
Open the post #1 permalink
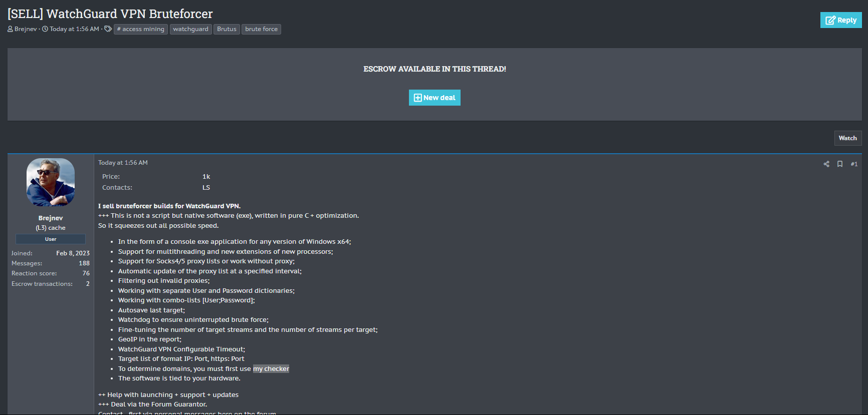[x=854, y=164]
